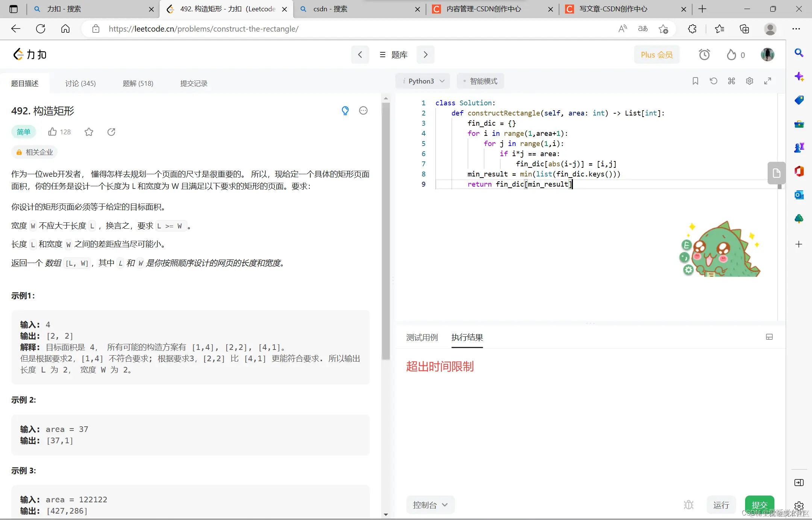Toggle the 智能模式 smart mode

pyautogui.click(x=480, y=81)
